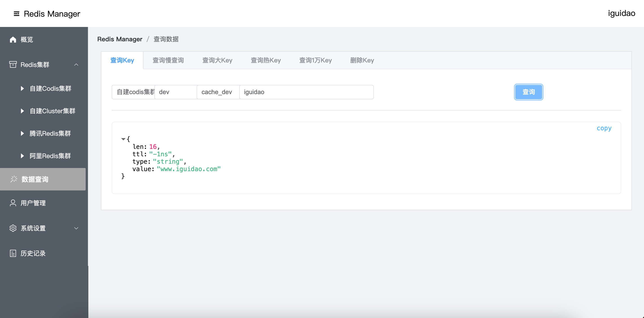Expand the 系统设置 dropdown chevron
Viewport: 644px width, 318px height.
[76, 228]
